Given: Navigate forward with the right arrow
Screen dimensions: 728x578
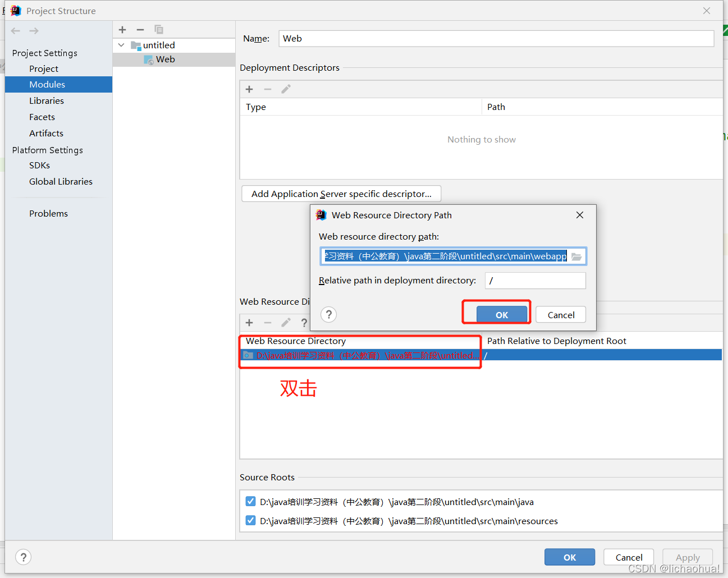Looking at the screenshot, I should pos(34,31).
